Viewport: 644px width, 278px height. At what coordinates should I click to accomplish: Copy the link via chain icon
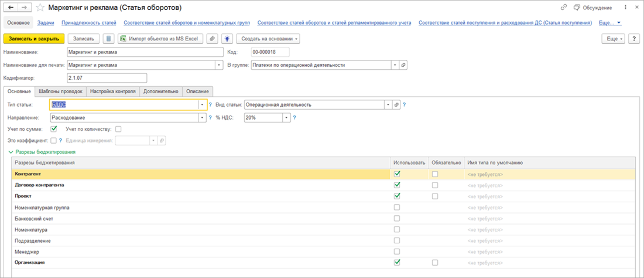[x=563, y=8]
